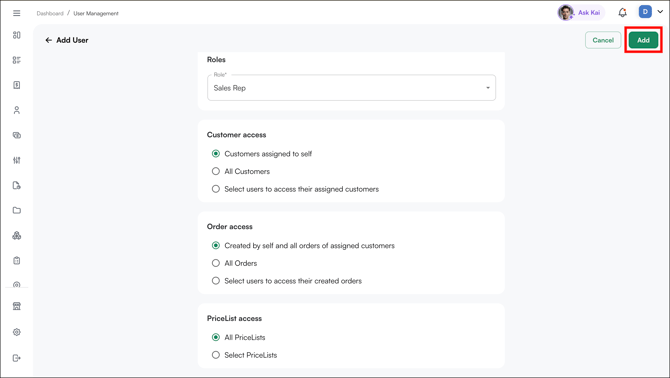Open the list view icon in sidebar
670x378 pixels.
coord(17,60)
